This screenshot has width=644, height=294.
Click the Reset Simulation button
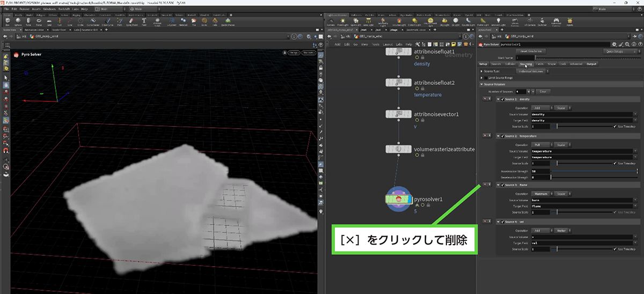[530, 51]
